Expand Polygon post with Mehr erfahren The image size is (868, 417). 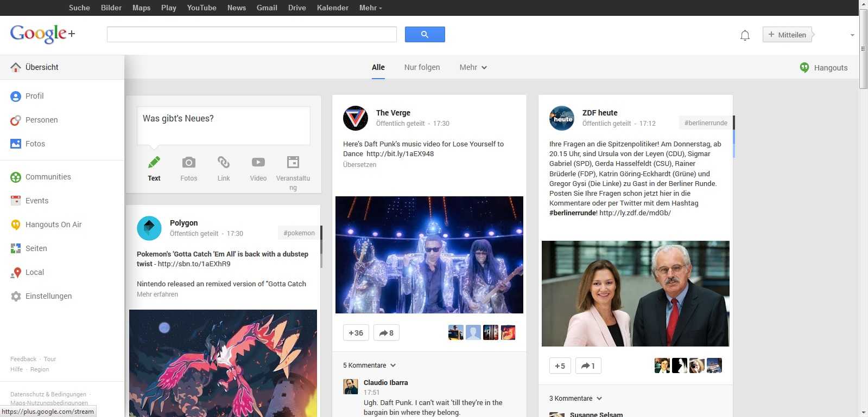pos(157,294)
